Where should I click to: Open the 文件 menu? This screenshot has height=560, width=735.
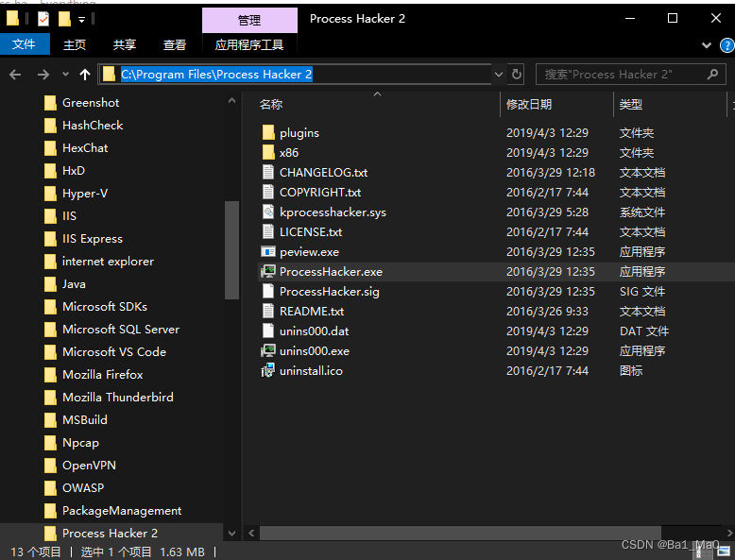(24, 44)
